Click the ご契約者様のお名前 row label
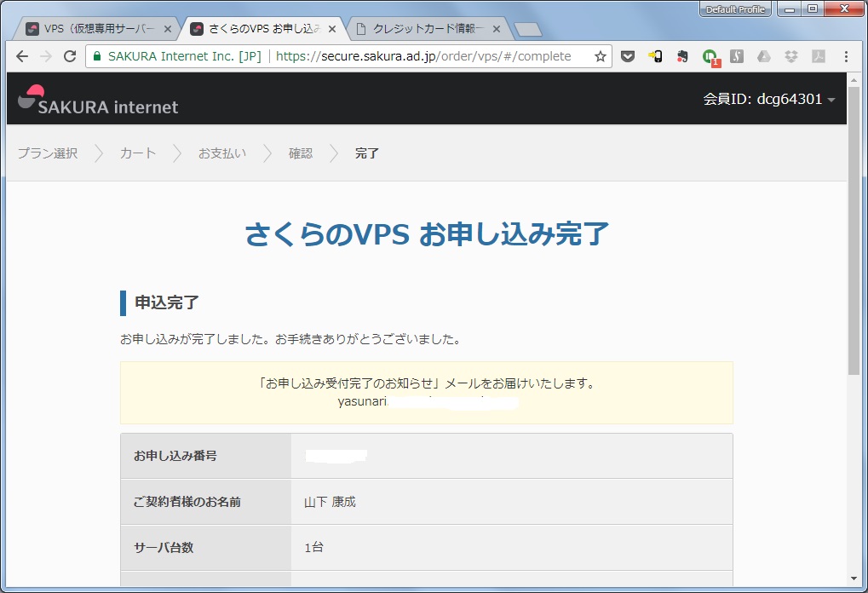Viewport: 868px width, 593px height. (x=187, y=502)
